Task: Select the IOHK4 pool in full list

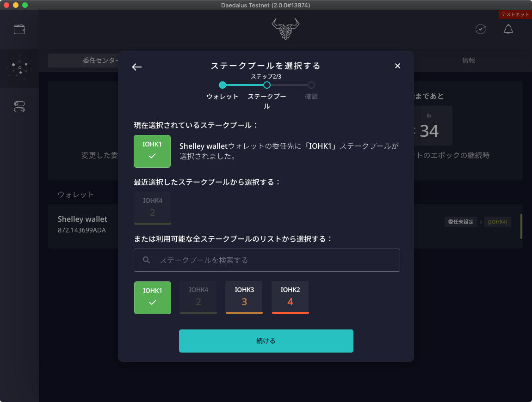Action: coord(198,298)
